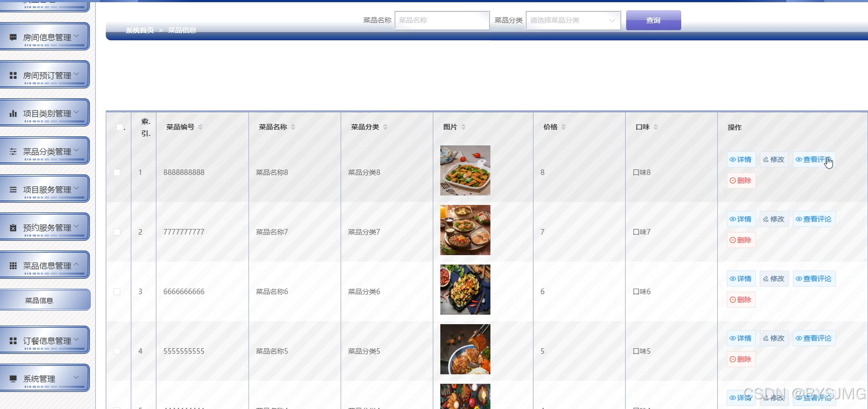Open 房间信息管理 sidebar menu
Screen dimensions: 868x409
coord(44,37)
